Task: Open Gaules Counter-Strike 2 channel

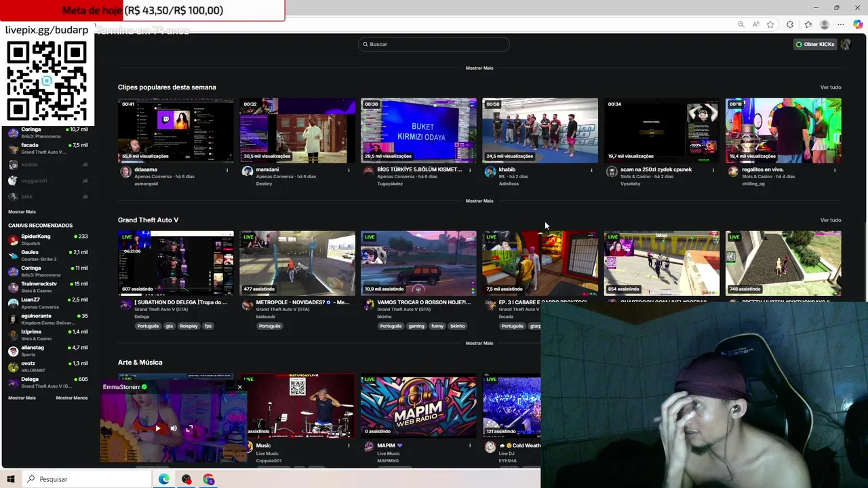Action: click(x=47, y=256)
